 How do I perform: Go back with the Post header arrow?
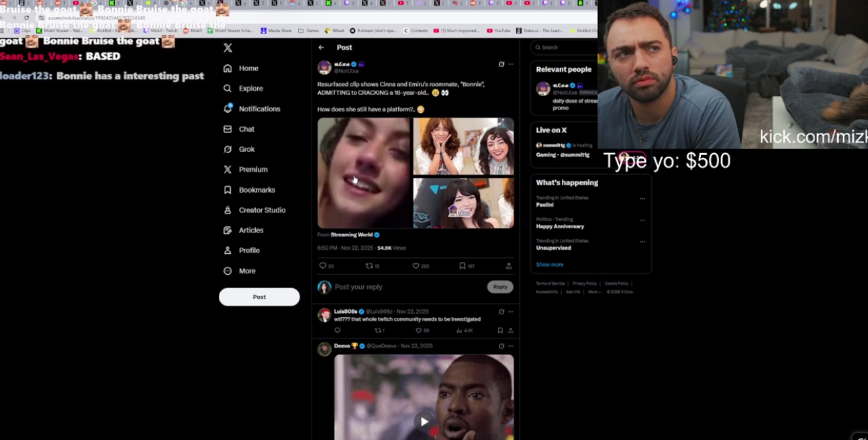click(322, 48)
